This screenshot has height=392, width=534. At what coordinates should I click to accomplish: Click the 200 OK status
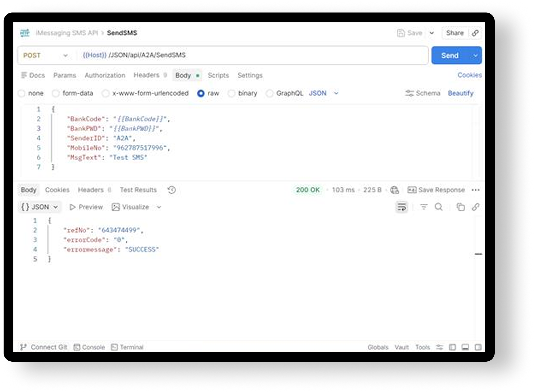(308, 190)
